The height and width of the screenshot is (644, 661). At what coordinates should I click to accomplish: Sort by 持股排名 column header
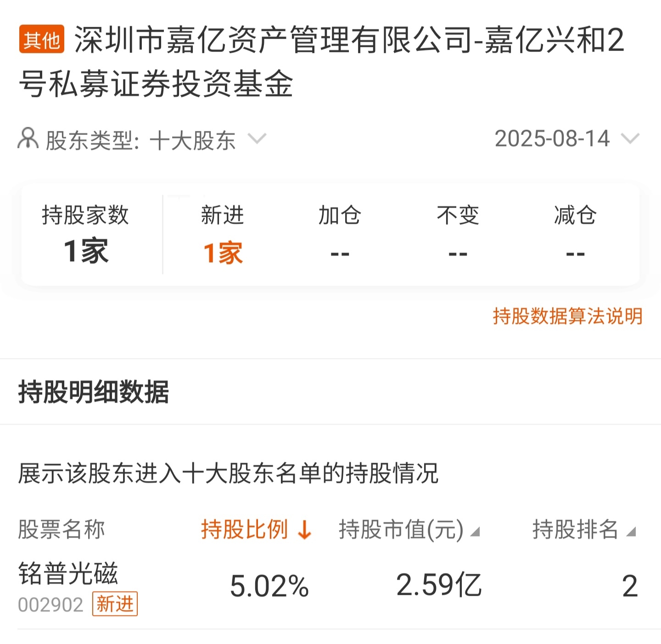[575, 529]
